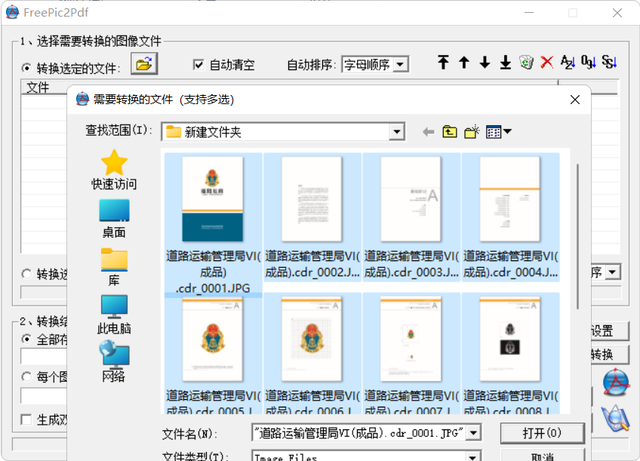Click the open folder browse icon
Screen dimensions: 640x461
[x=145, y=65]
